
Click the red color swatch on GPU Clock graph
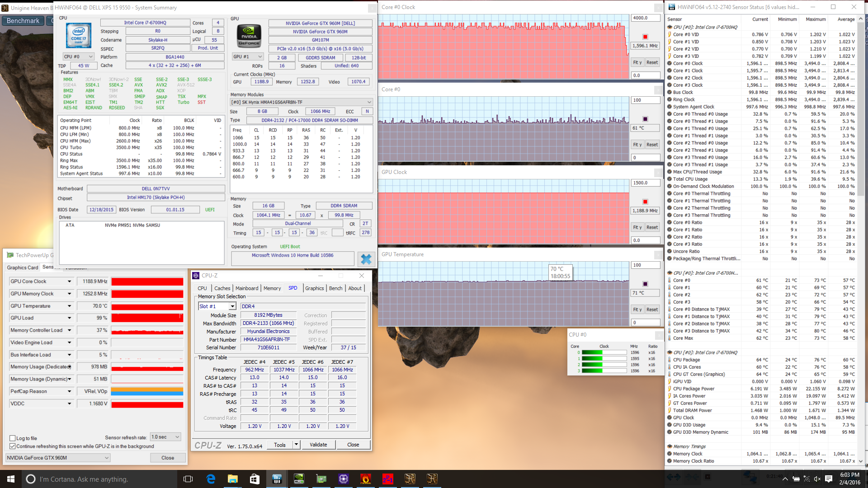coord(645,202)
